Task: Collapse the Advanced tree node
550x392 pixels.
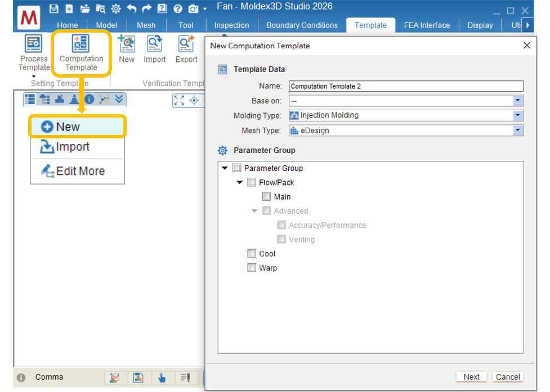Action: tap(254, 211)
